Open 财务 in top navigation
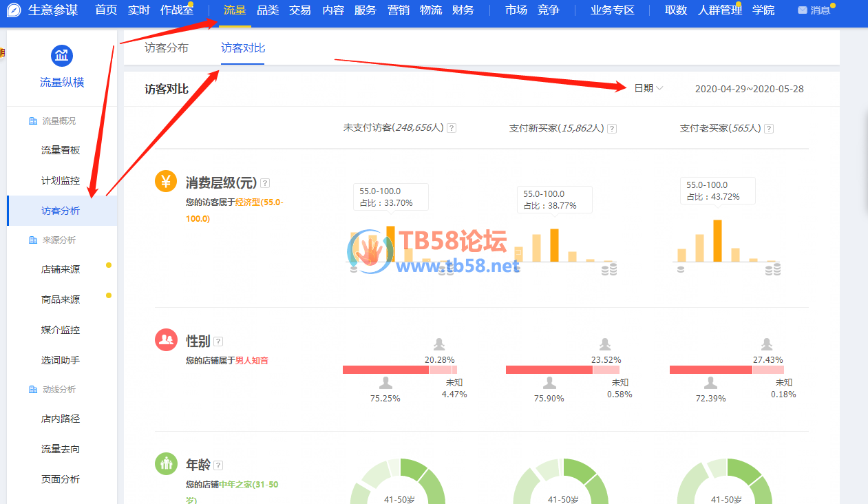The width and height of the screenshot is (868, 504). [463, 10]
